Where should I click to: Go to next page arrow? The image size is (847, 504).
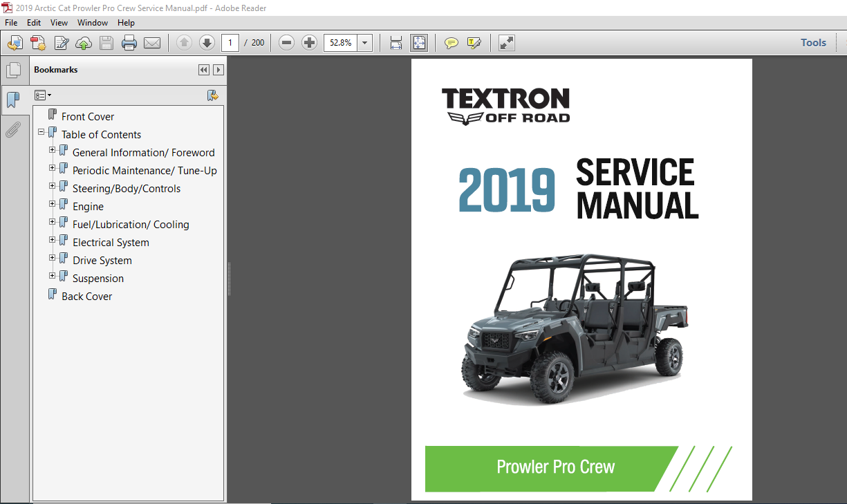coord(207,43)
